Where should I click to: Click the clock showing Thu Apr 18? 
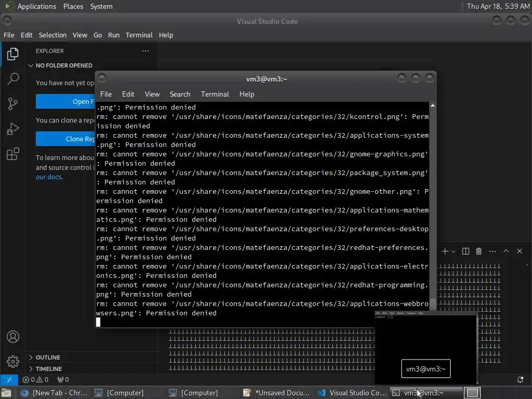498,6
